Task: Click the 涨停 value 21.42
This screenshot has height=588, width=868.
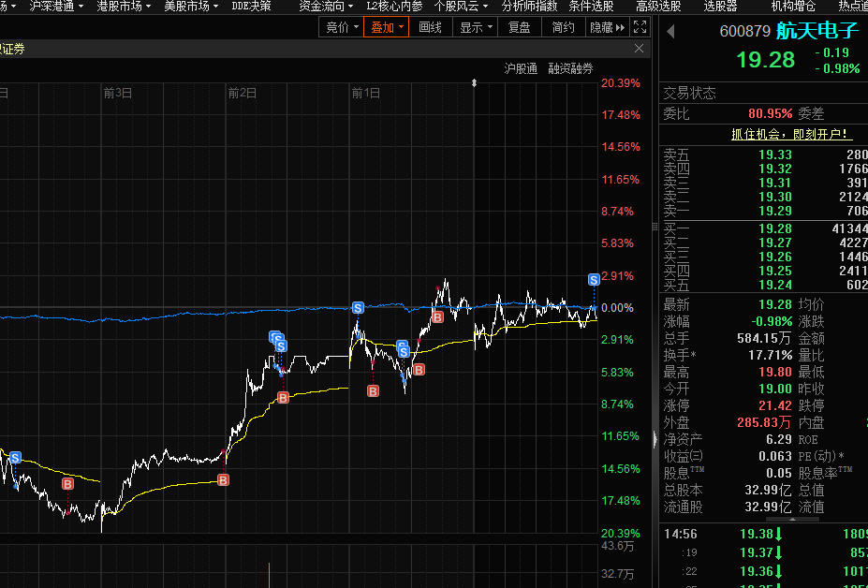Action: 775,405
